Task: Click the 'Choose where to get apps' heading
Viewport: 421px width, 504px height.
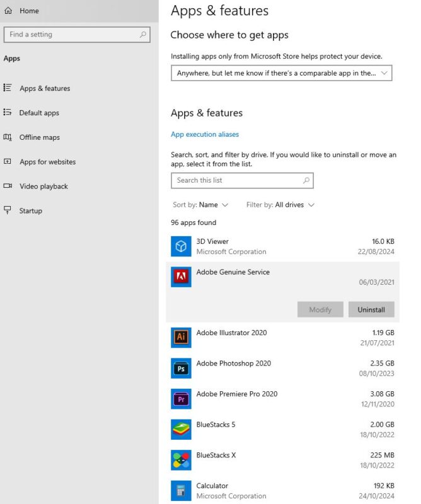Action: tap(229, 35)
